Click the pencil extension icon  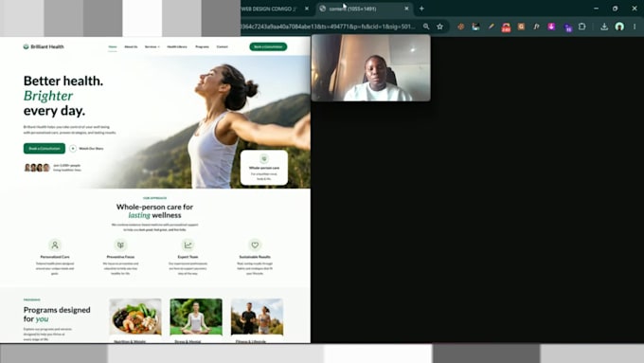coord(491,27)
